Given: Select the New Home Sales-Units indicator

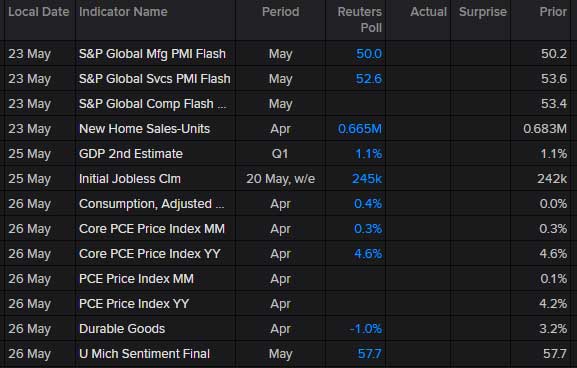Looking at the screenshot, I should coord(144,129).
